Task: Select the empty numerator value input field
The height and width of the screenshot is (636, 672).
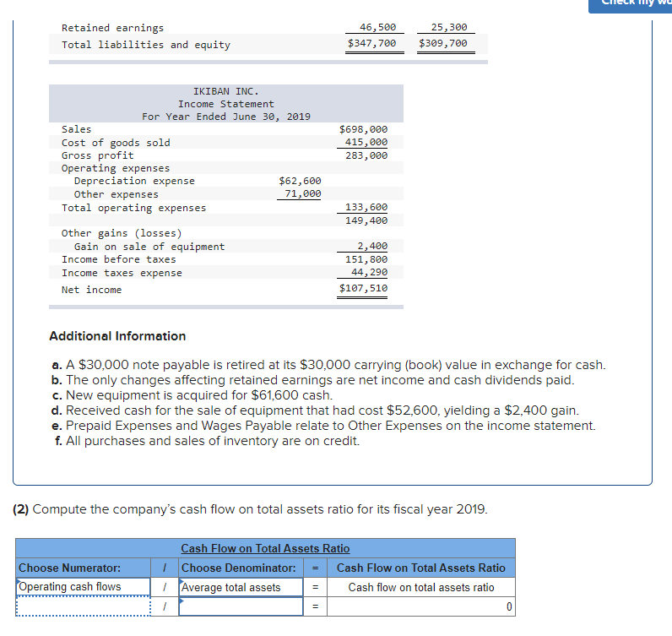Action: click(83, 606)
